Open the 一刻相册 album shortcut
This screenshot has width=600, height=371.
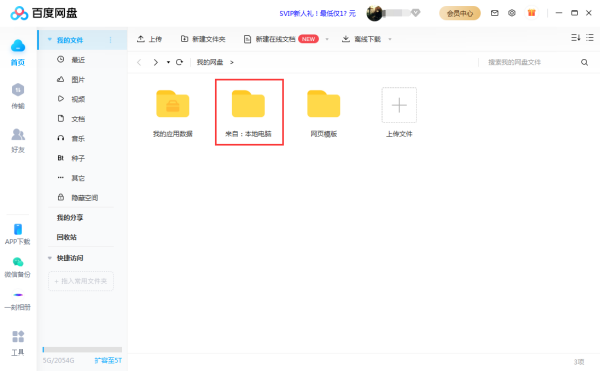[x=18, y=301]
